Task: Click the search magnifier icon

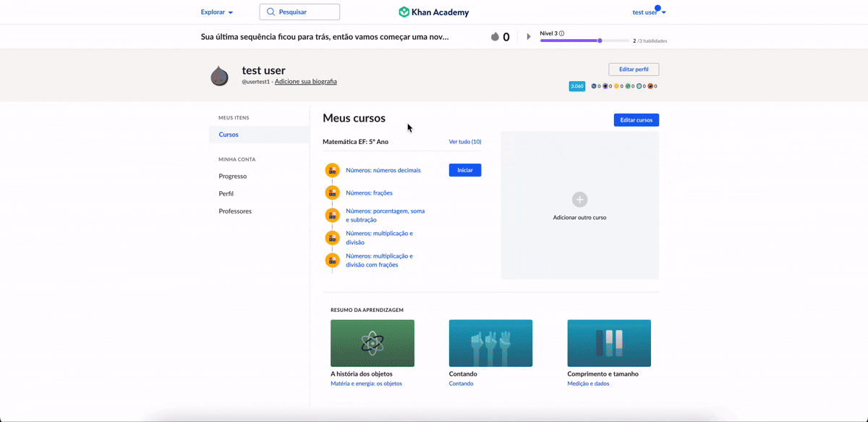Action: 271,12
